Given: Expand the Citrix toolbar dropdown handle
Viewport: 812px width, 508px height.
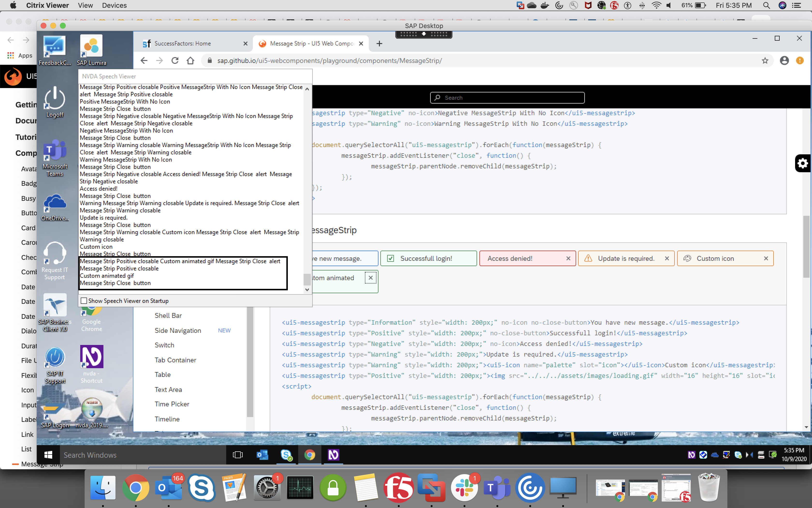Looking at the screenshot, I should coord(424,34).
